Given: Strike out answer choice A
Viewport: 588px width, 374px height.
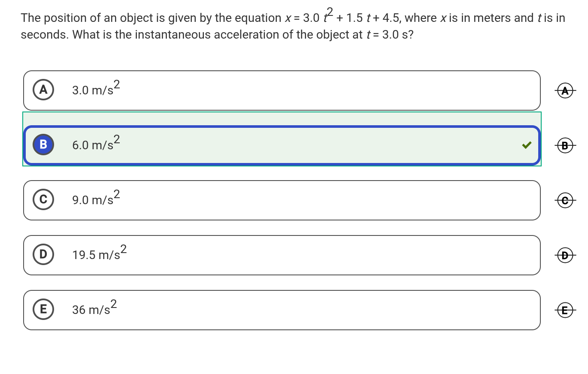Looking at the screenshot, I should (565, 90).
